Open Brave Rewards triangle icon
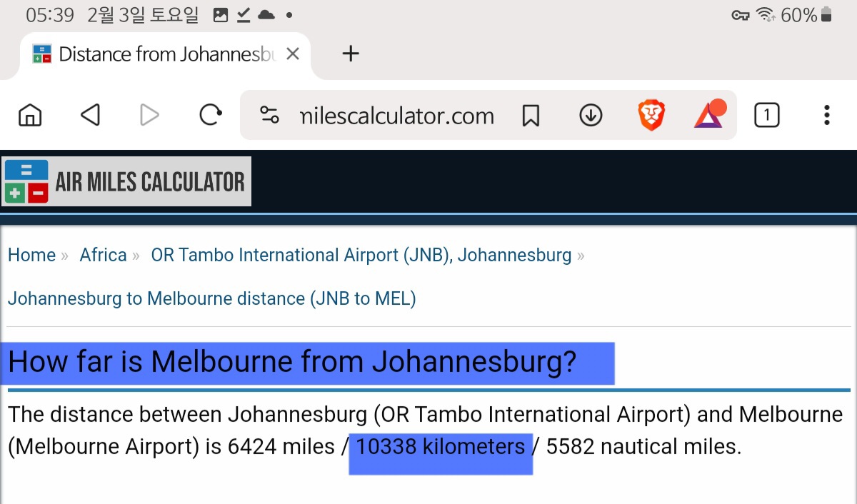The height and width of the screenshot is (504, 857). [710, 114]
